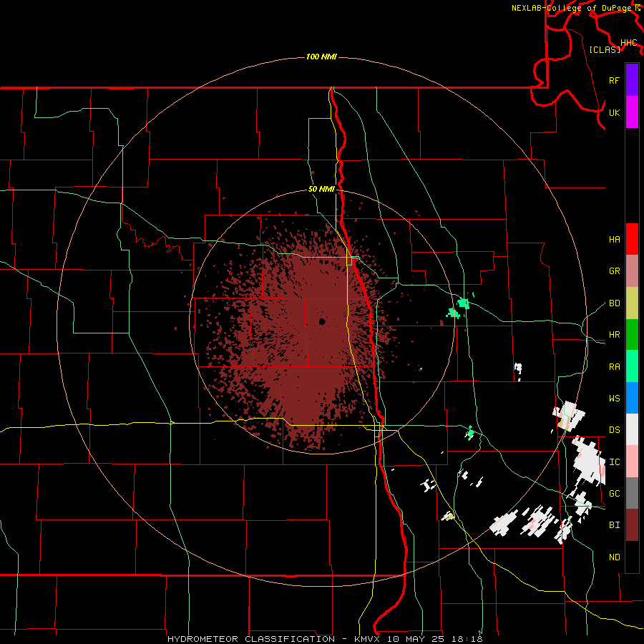This screenshot has width=644, height=644.
Task: Click the gray GC legend swatch
Action: (x=632, y=493)
